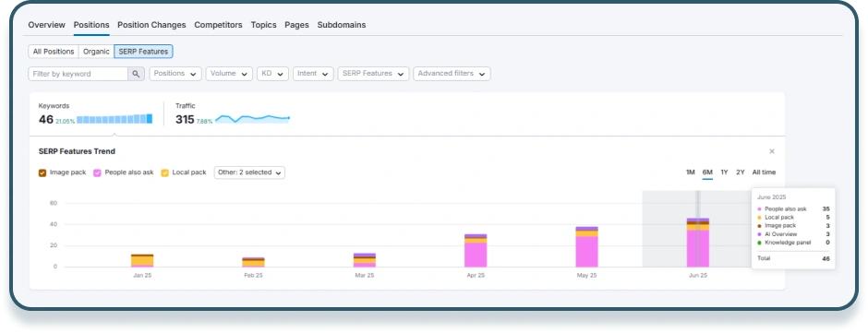Select the SERP Features segment button
The height and width of the screenshot is (333, 868).
143,52
